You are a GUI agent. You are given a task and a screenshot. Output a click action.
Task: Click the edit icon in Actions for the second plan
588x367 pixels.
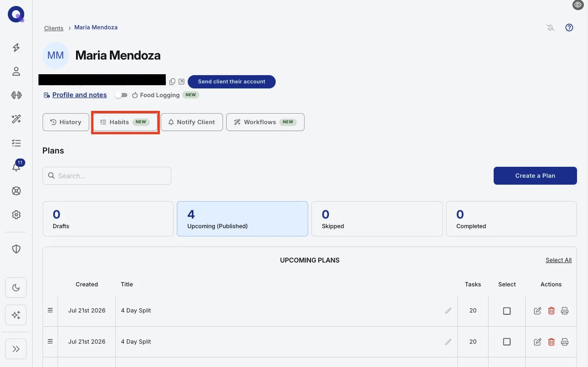coord(538,342)
